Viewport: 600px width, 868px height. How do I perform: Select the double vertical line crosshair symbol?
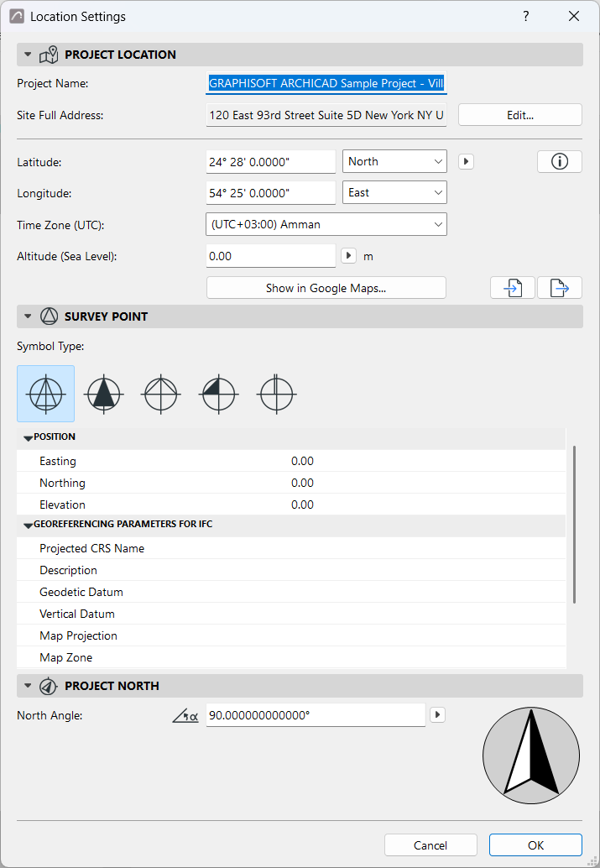click(x=276, y=394)
